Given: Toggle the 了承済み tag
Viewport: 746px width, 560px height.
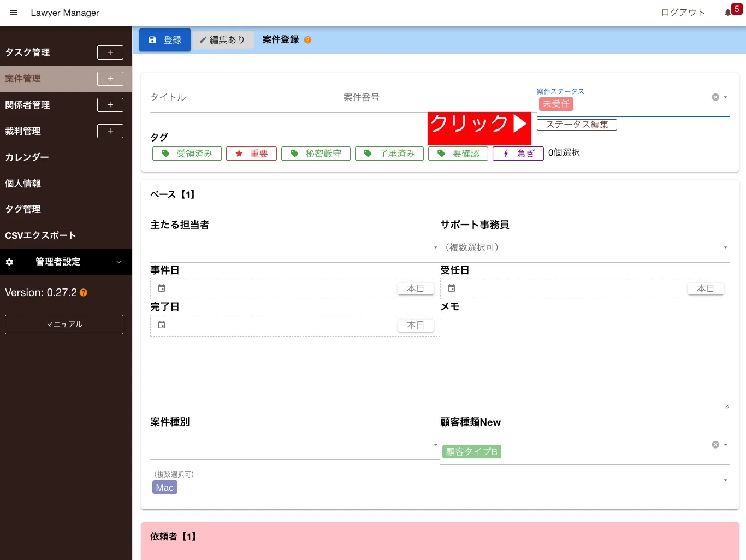Looking at the screenshot, I should tap(389, 154).
